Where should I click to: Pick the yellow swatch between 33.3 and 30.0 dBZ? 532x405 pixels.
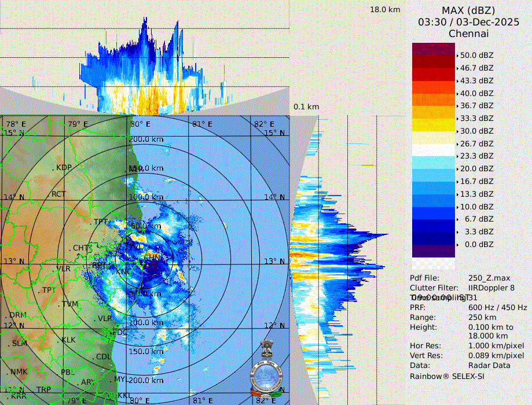click(x=433, y=125)
